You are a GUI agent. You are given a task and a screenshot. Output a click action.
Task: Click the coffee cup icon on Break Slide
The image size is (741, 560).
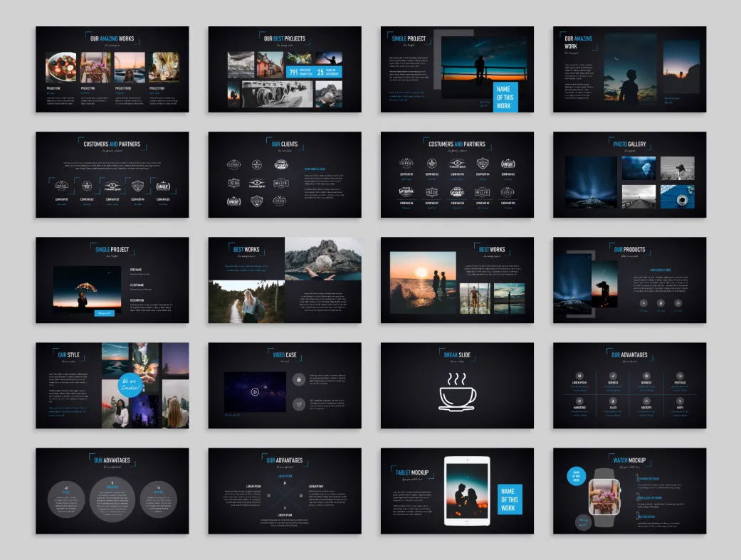tap(457, 391)
